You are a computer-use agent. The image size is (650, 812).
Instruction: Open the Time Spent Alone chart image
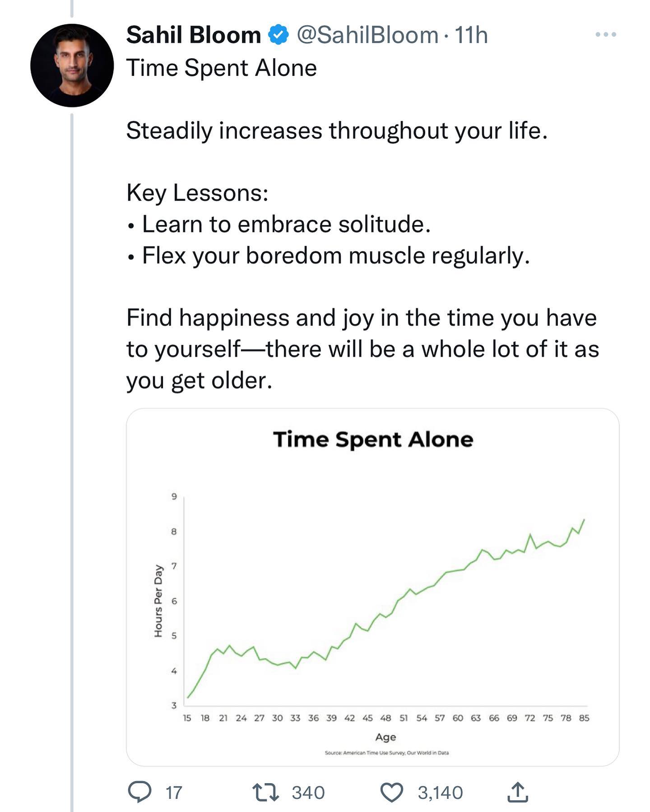372,586
